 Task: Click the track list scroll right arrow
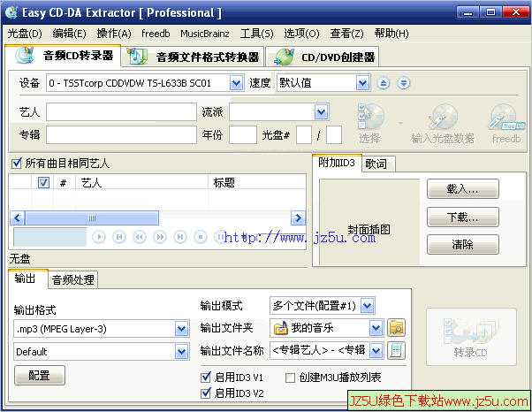point(298,217)
